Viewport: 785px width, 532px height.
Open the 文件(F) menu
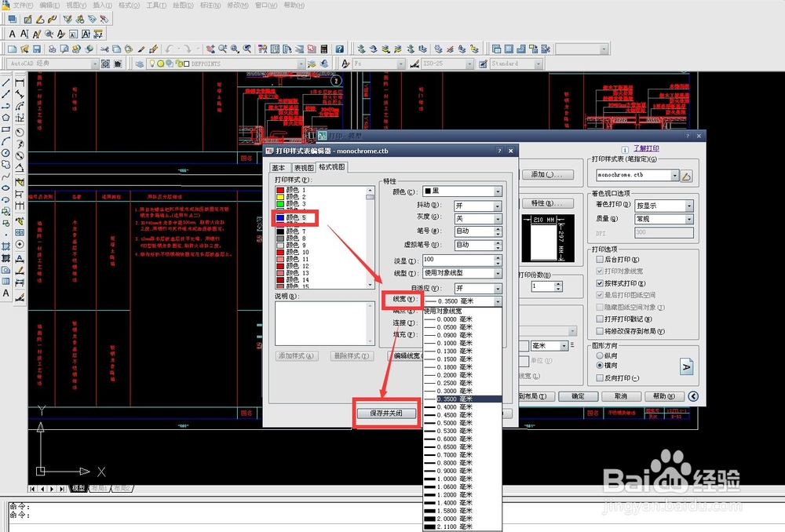pyautogui.click(x=23, y=5)
